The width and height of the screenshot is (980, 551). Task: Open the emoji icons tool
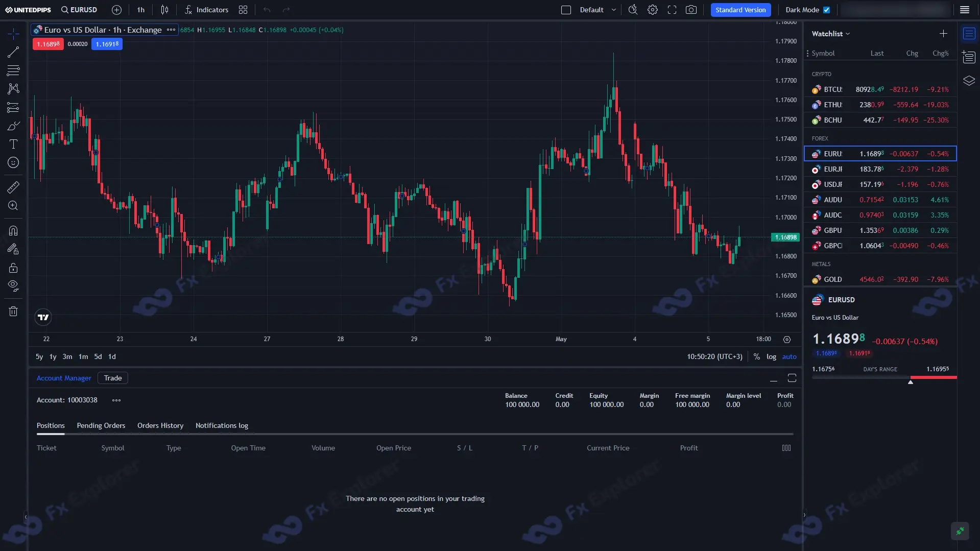click(13, 162)
